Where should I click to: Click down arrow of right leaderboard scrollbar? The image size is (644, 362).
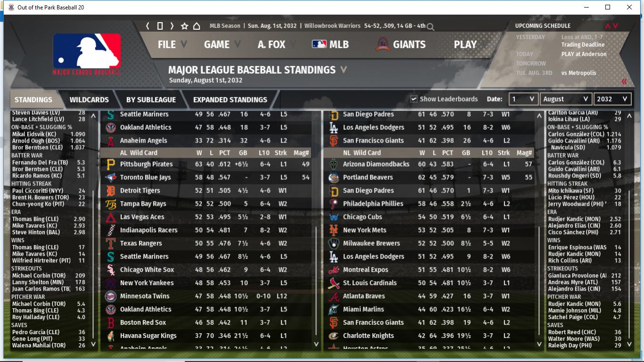[x=629, y=344]
